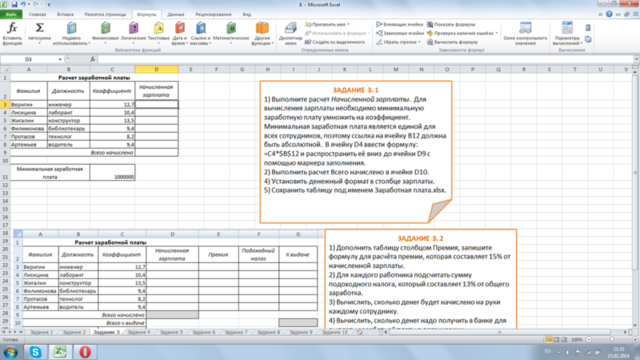The image size is (640, 360).
Task: Click Create from Selection button
Action: [x=335, y=42]
